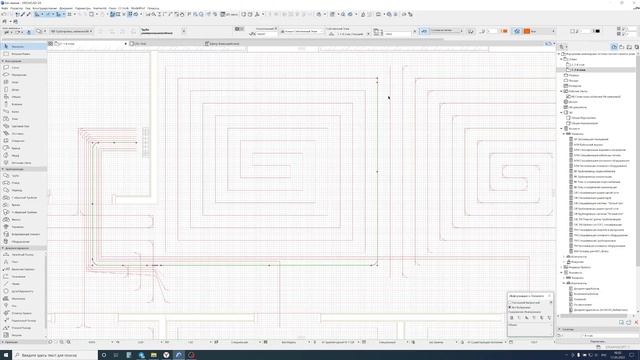640x360 pixels.
Task: Select the Line (Линия) tool
Action: pos(23,284)
